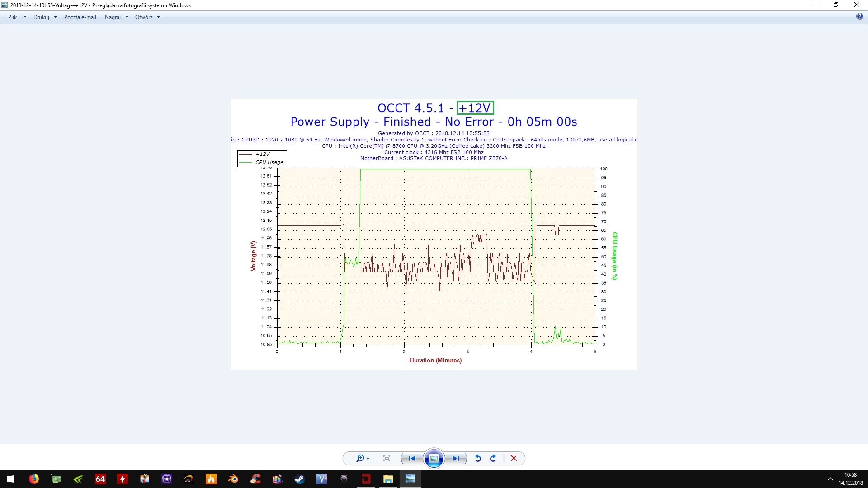868x488 pixels.
Task: Start the slide show
Action: (434, 458)
